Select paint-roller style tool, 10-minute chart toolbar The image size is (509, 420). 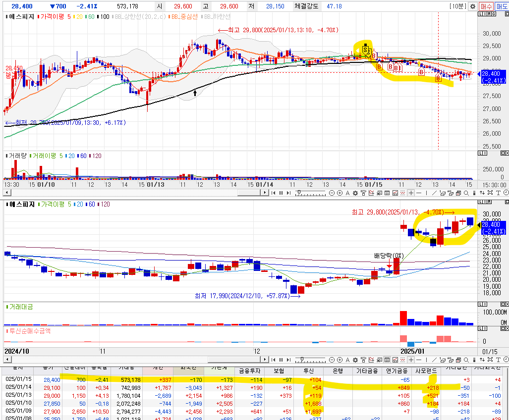(363, 193)
